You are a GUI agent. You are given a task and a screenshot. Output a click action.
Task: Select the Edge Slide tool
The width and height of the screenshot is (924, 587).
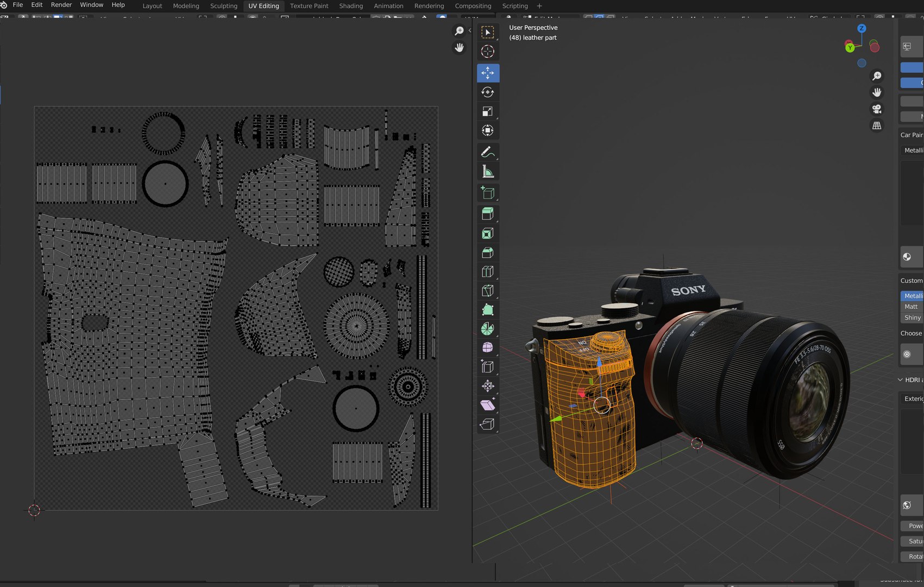488,367
